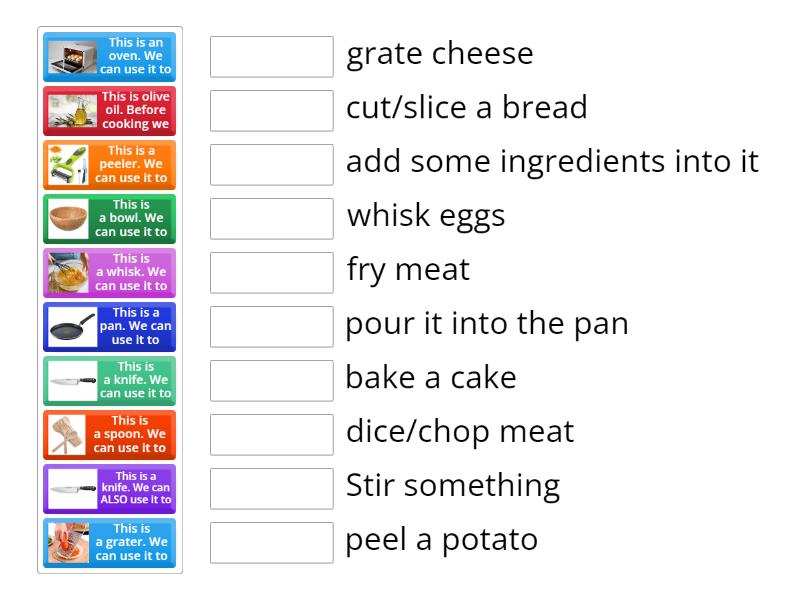Select the answer slot beside grate cheese

[x=271, y=57]
